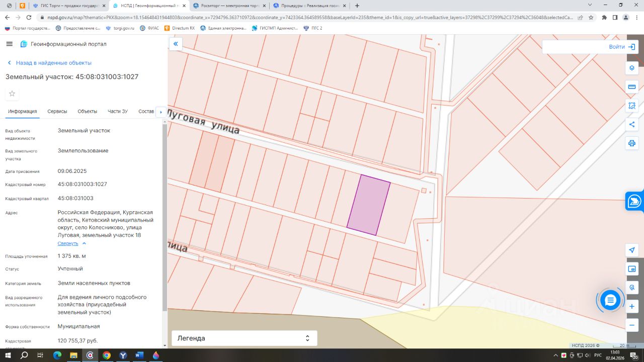Toggle the favorite star for the parcel
This screenshot has width=644, height=362.
tap(12, 94)
